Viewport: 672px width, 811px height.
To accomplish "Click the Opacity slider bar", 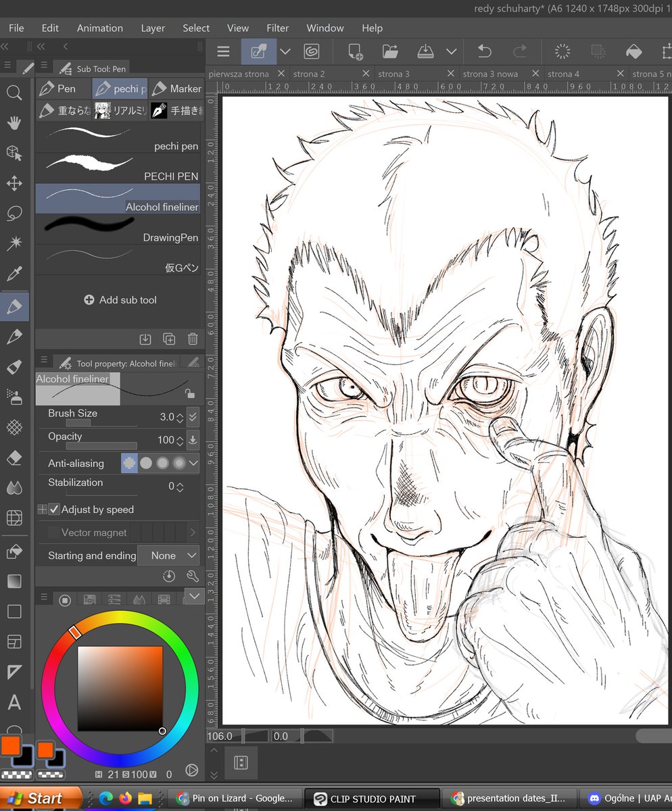I will pos(101,446).
